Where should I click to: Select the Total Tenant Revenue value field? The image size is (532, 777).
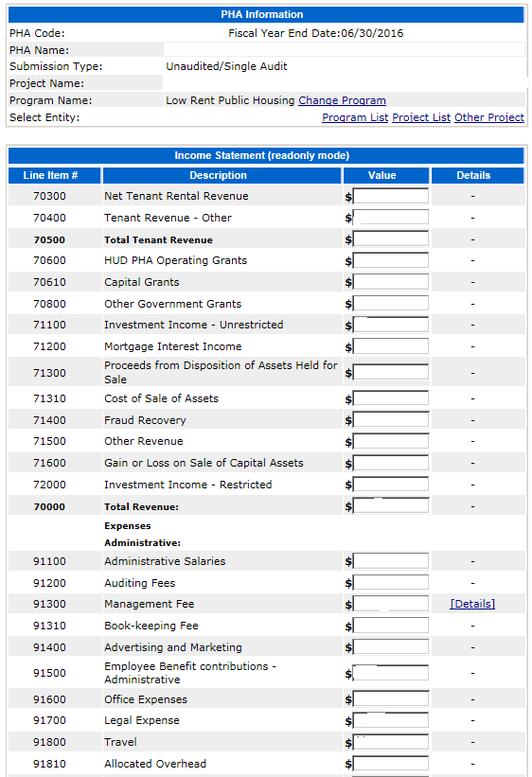point(391,239)
